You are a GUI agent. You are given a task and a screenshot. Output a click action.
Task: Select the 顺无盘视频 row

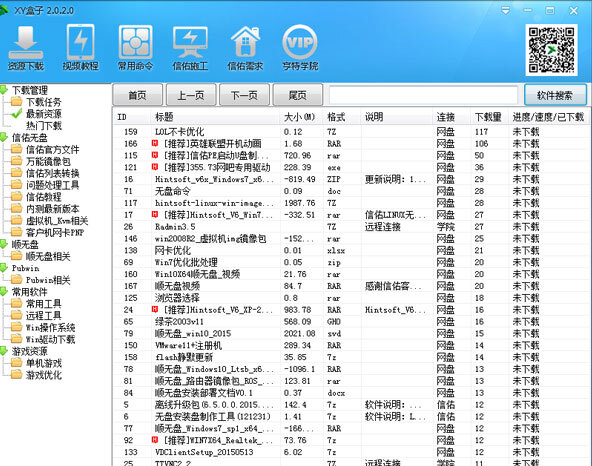[351, 286]
